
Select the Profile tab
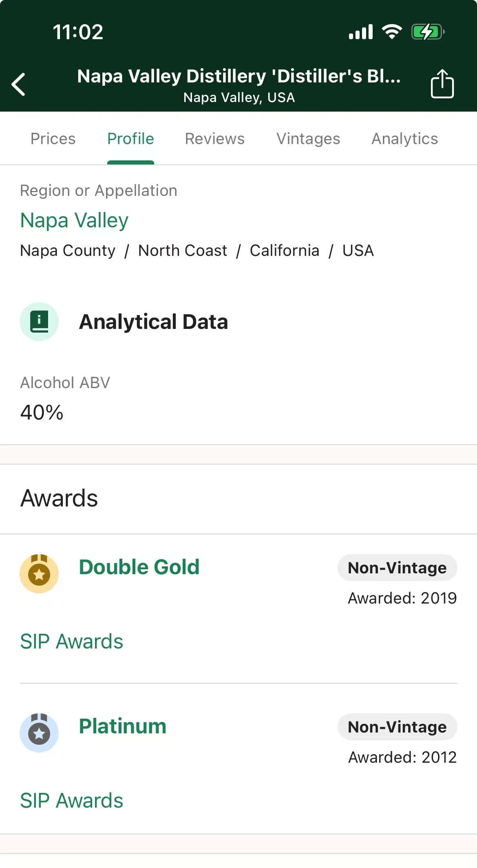point(130,139)
